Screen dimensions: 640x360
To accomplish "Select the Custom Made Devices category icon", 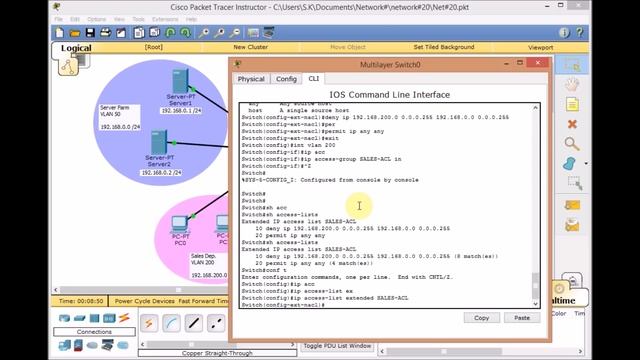I will coord(107,345).
